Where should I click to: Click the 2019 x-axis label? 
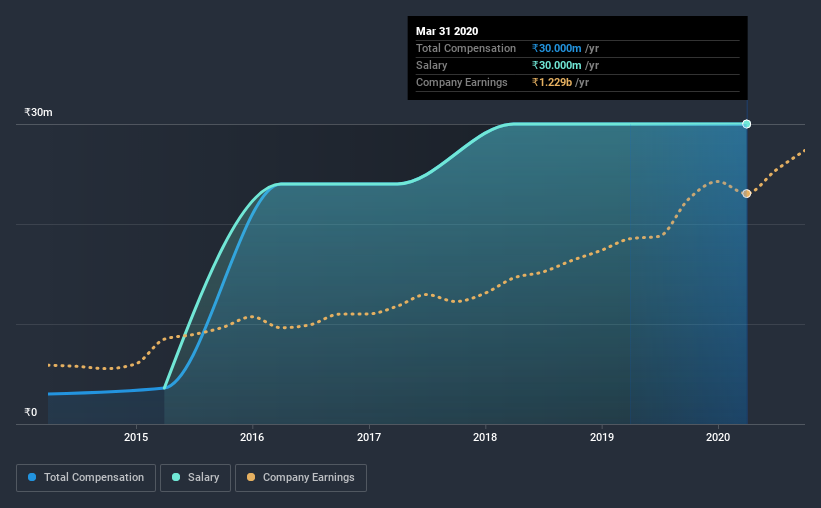coord(602,437)
